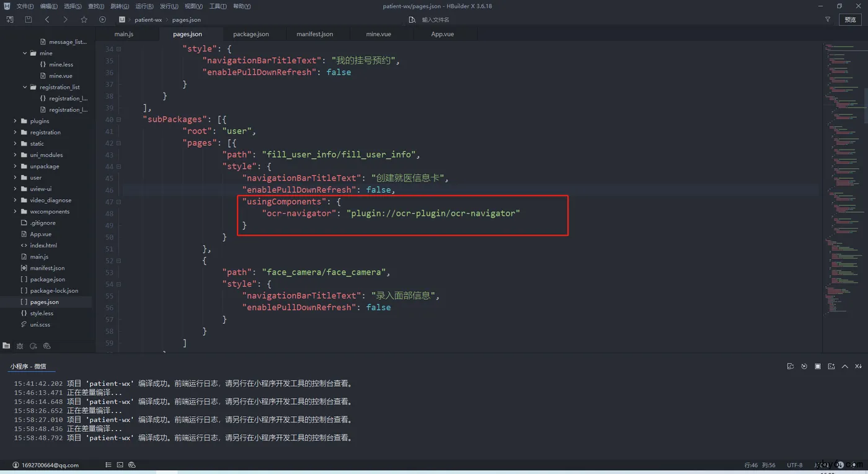Rerun from the console circular play icon

tap(804, 366)
